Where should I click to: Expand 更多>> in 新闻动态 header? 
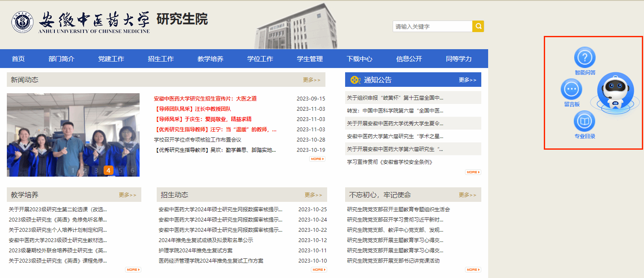coord(311,80)
